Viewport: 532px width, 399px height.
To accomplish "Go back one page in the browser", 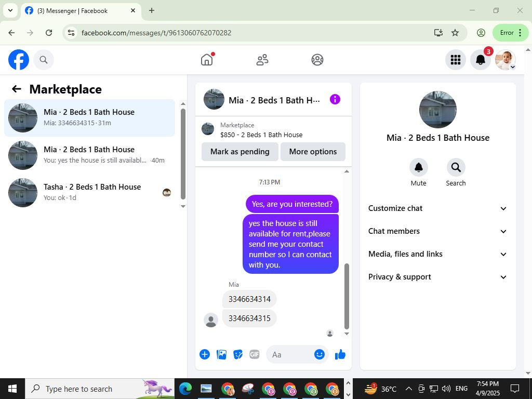I will pos(11,33).
